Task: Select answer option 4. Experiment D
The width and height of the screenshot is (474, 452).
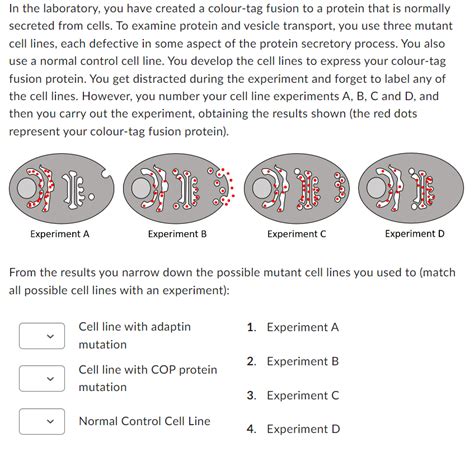Action: [293, 429]
